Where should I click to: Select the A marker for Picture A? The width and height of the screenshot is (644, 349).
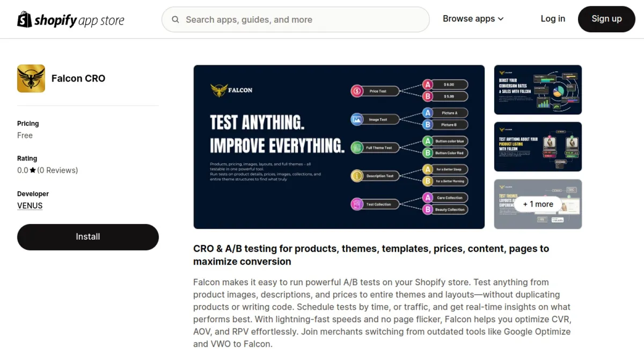[x=428, y=113]
